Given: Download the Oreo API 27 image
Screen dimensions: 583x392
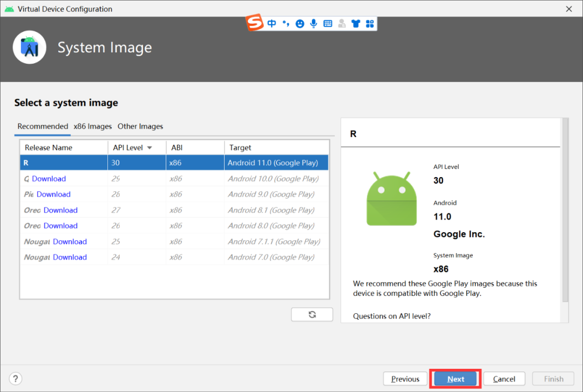Looking at the screenshot, I should (x=60, y=210).
